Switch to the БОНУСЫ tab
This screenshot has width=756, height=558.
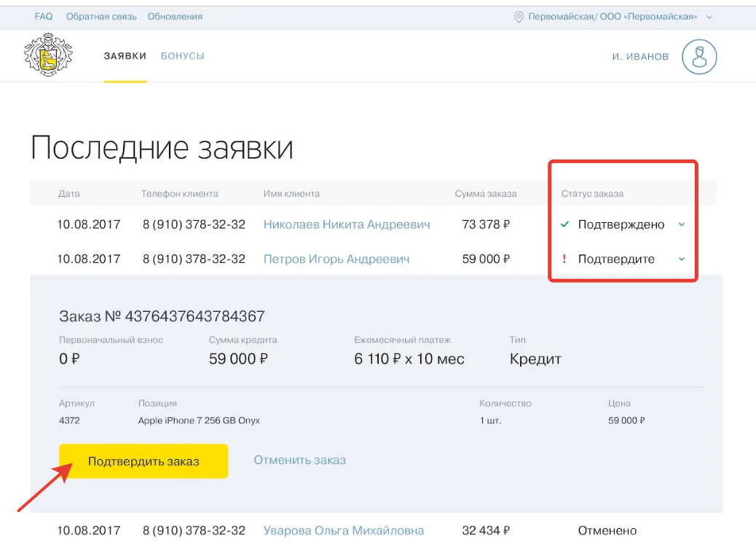click(183, 56)
